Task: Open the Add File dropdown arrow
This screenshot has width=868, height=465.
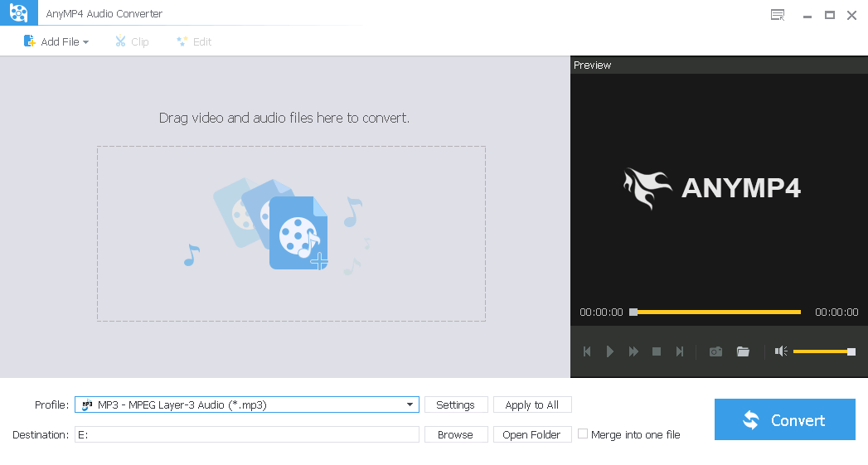Action: 85,42
